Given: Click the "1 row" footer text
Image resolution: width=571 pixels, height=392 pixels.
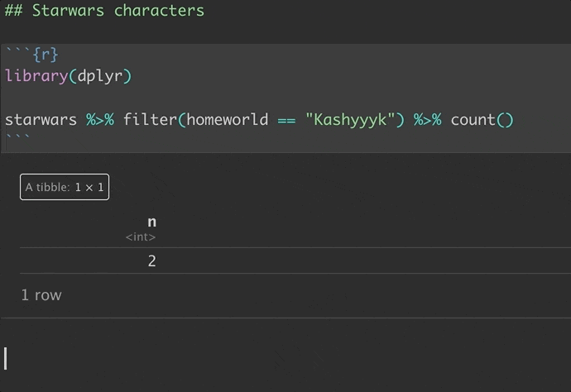Looking at the screenshot, I should (41, 295).
